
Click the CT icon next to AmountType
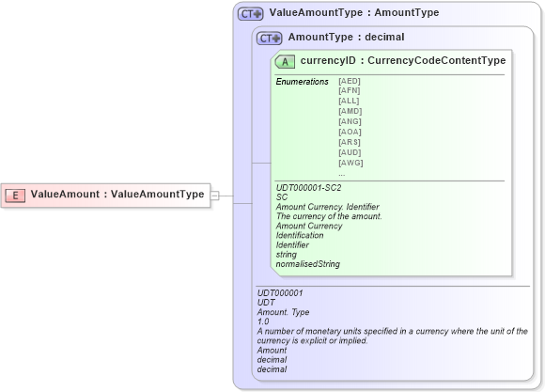[x=269, y=38]
